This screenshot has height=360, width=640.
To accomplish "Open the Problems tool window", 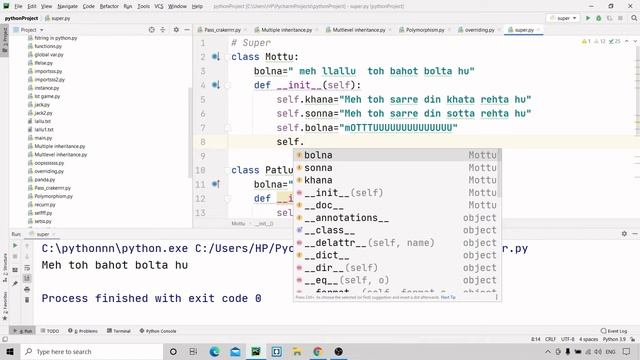I will coord(82,331).
